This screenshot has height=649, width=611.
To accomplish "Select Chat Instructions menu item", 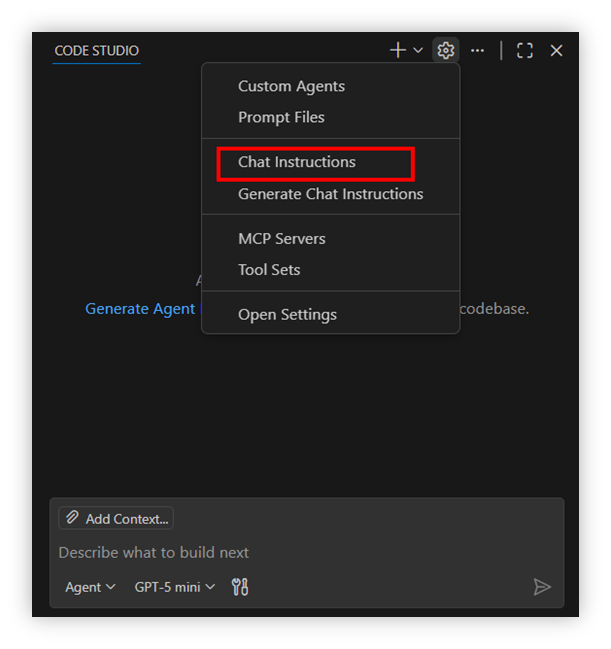I will (297, 162).
